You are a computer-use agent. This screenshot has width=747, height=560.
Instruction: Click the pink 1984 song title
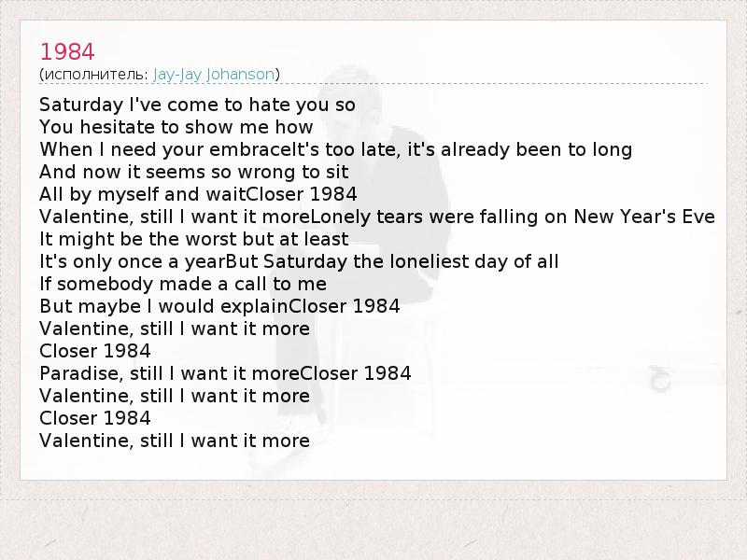67,50
